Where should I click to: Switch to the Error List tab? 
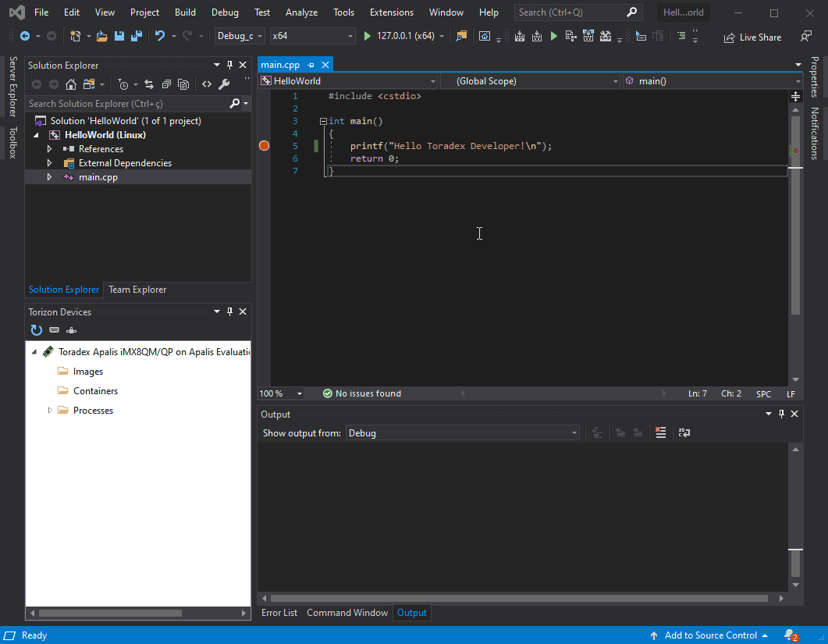[x=279, y=613]
